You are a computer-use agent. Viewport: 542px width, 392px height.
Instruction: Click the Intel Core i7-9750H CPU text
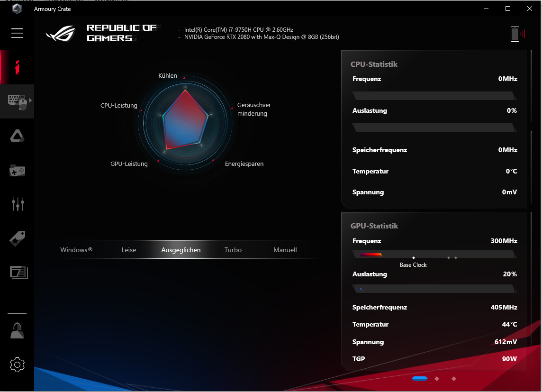pyautogui.click(x=238, y=30)
